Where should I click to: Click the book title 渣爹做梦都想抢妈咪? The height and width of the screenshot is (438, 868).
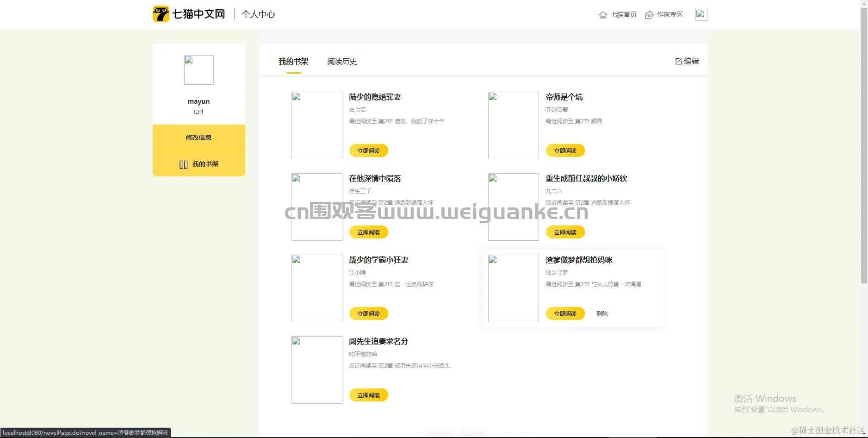tap(579, 260)
